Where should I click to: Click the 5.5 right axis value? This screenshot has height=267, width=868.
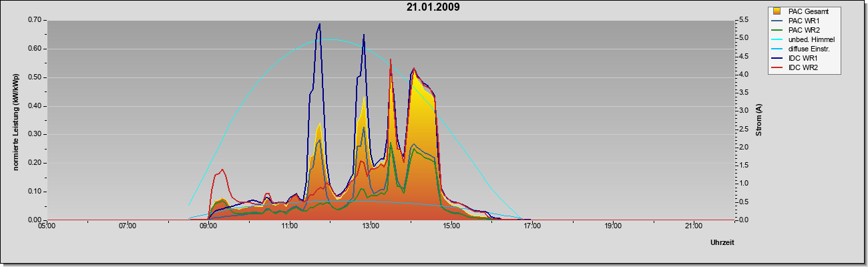click(x=744, y=20)
